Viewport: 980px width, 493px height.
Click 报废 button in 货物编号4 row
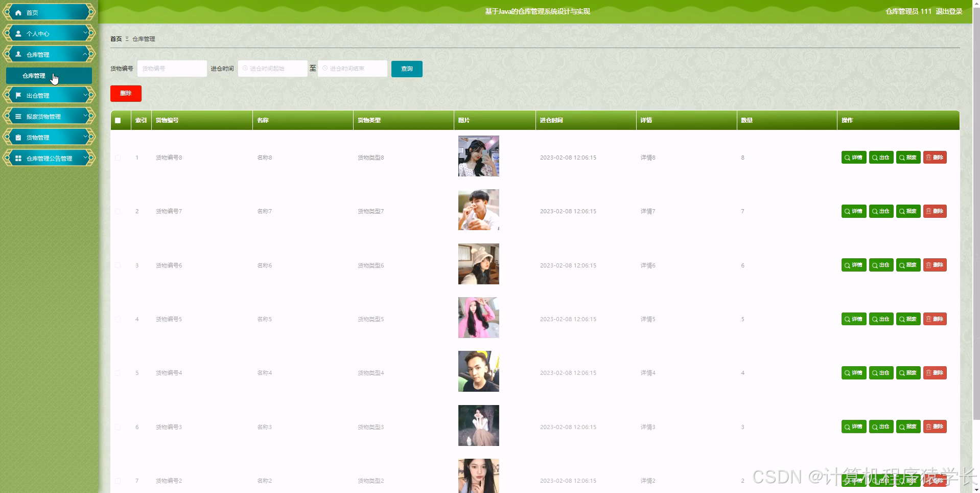(x=908, y=373)
